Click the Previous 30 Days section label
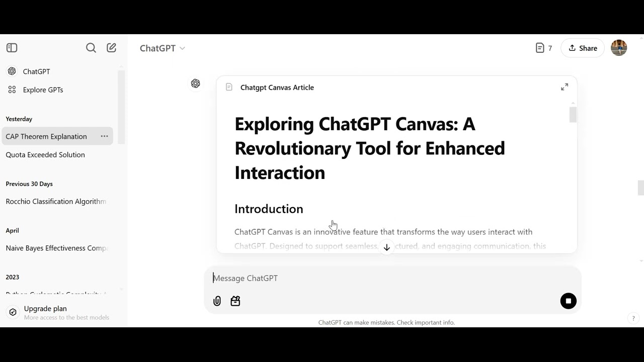The image size is (644, 362). [29, 184]
